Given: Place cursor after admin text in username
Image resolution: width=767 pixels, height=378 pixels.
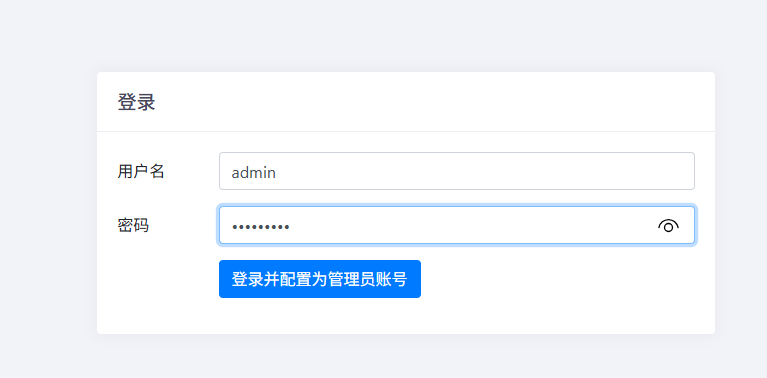Looking at the screenshot, I should 277,173.
